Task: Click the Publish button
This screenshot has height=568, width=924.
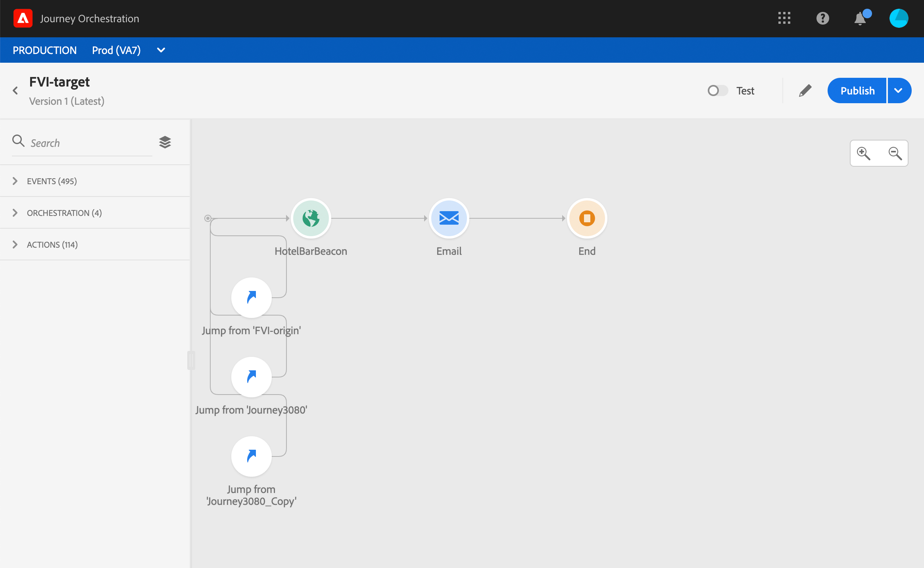Action: click(x=857, y=90)
